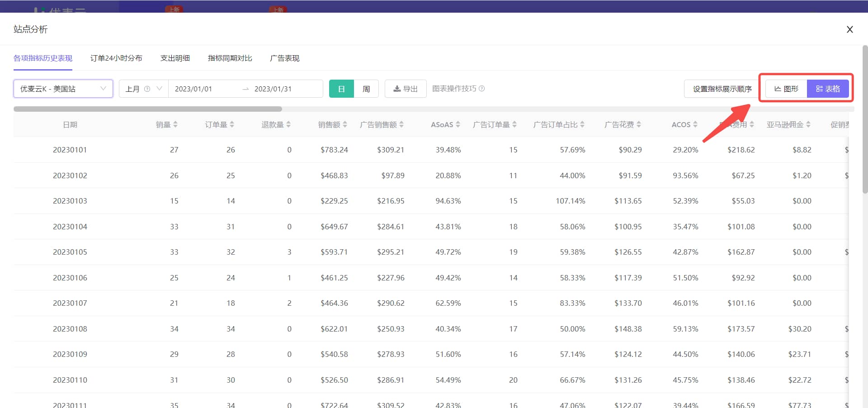The width and height of the screenshot is (868, 408).
Task: Select 日 granularity
Action: click(341, 89)
